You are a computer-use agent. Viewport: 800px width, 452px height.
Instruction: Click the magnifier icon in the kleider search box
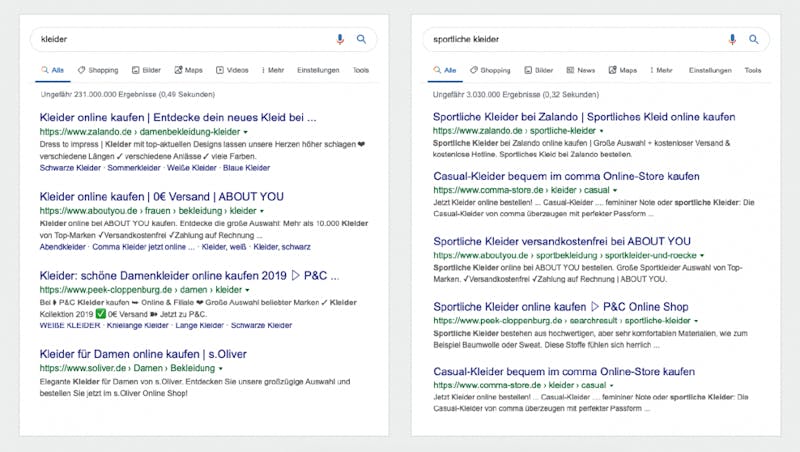(361, 39)
